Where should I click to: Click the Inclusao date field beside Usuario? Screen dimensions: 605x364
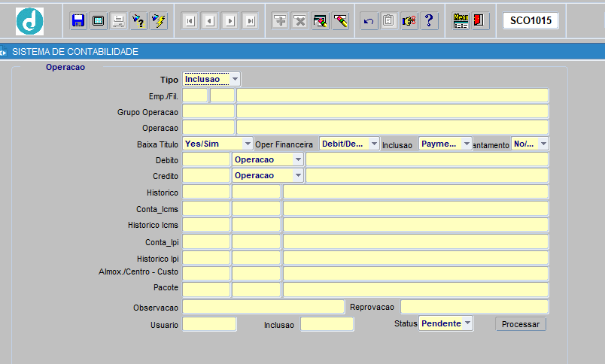click(327, 324)
